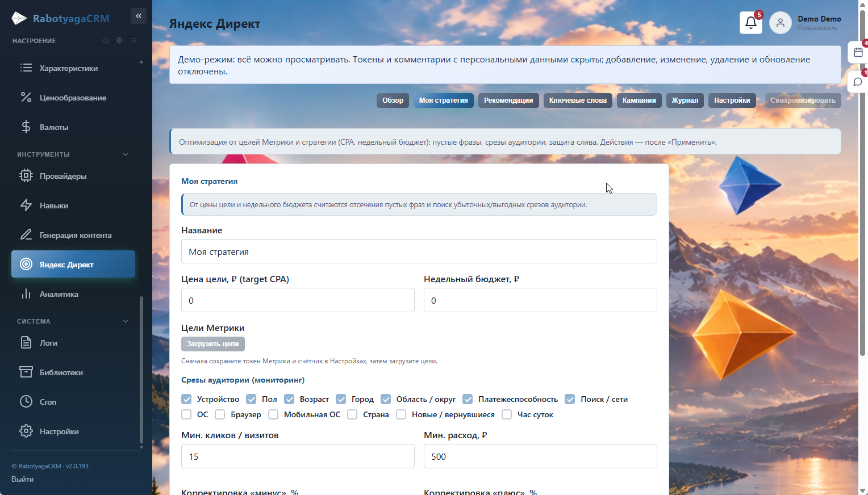
Task: Click the palette icon next to НАСТРОЕНИЕ
Action: (120, 41)
